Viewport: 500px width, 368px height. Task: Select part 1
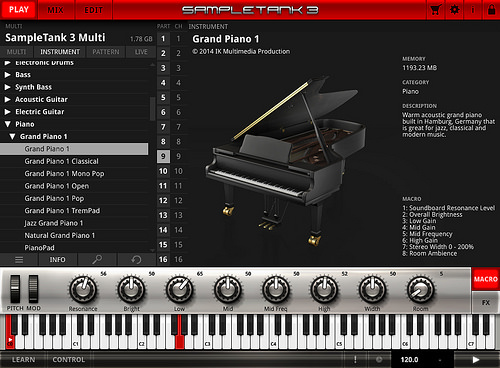pyautogui.click(x=163, y=39)
